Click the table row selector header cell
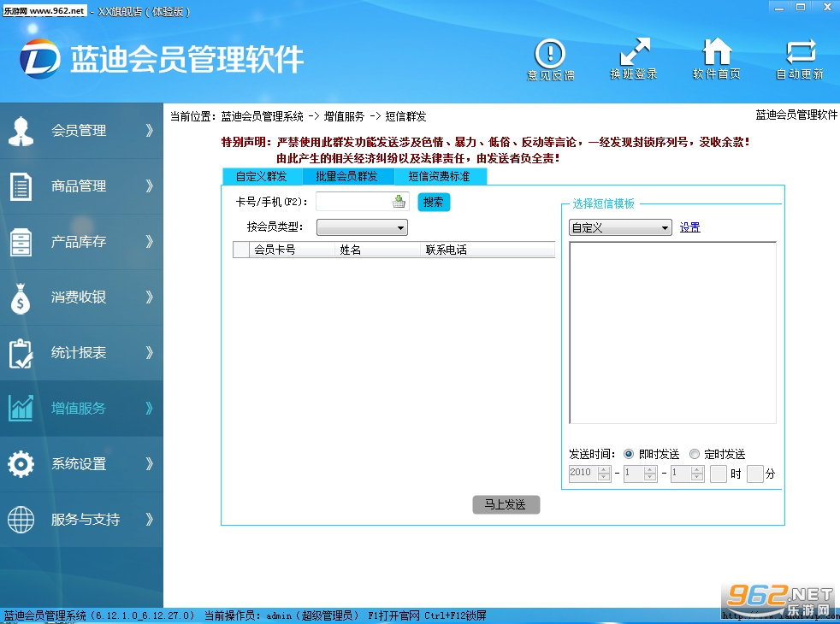Image resolution: width=840 pixels, height=624 pixels. click(241, 250)
